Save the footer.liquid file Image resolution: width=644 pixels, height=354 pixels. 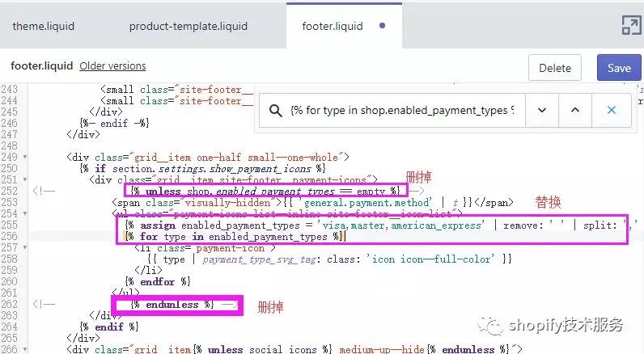click(619, 68)
